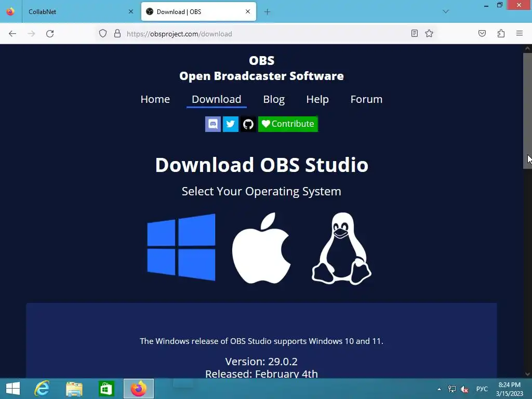Open the extensions puzzle icon
This screenshot has height=399, width=532.
click(501, 33)
